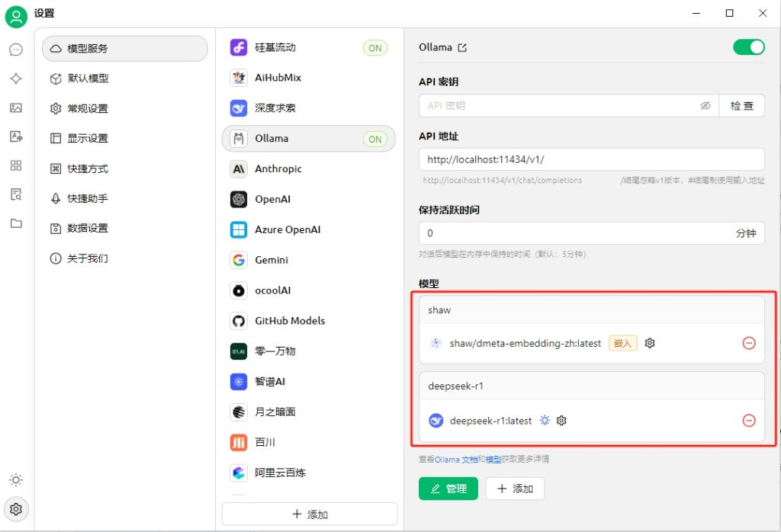Open 显示设置 settings section
The height and width of the screenshot is (532, 781).
pyautogui.click(x=125, y=139)
